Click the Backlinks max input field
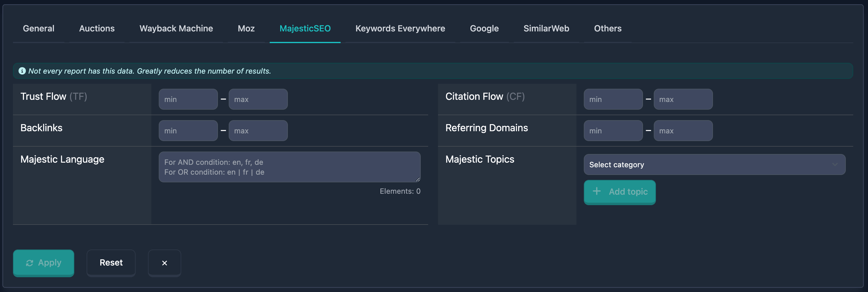The image size is (868, 292). [x=258, y=130]
